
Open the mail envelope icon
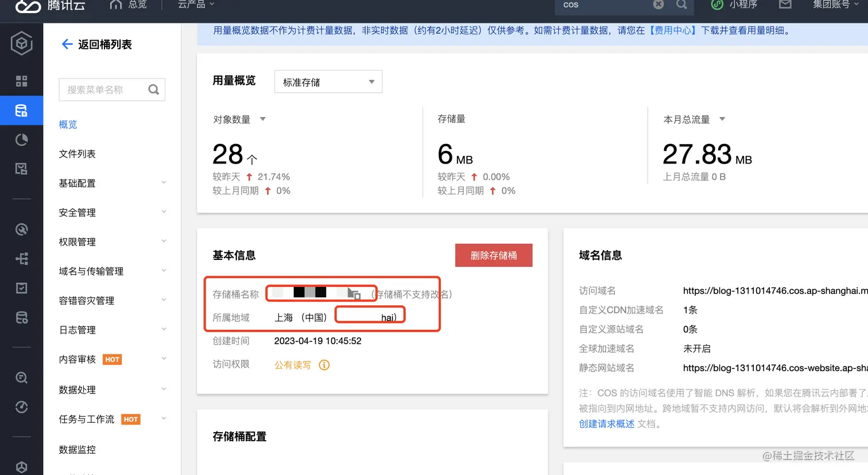[x=785, y=5]
